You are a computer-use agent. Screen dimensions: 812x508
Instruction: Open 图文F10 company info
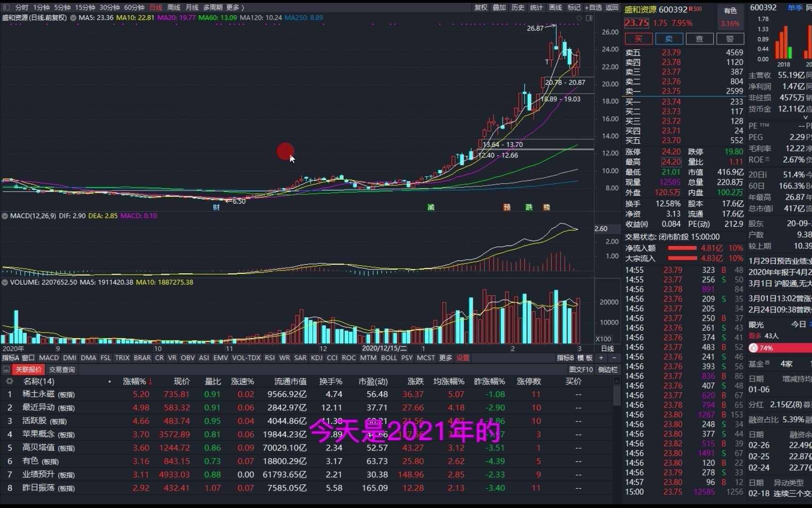pyautogui.click(x=581, y=370)
